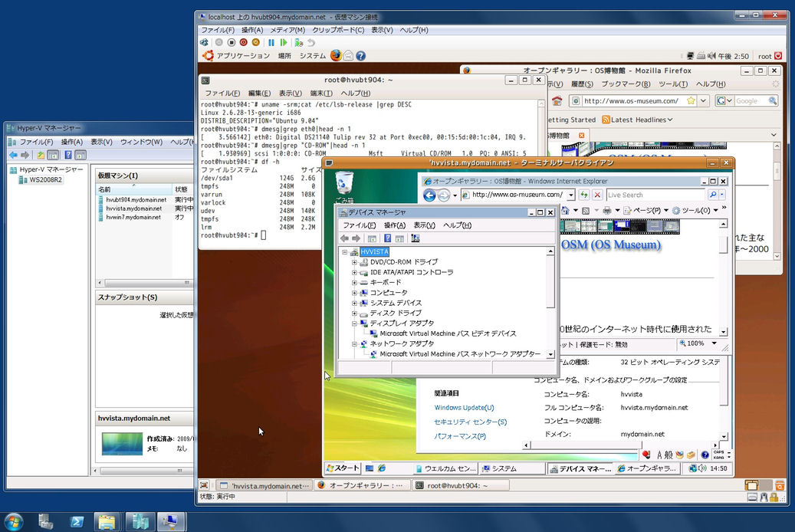Click the volume icon in the Ubuntu panel
The image size is (795, 532).
tap(712, 56)
